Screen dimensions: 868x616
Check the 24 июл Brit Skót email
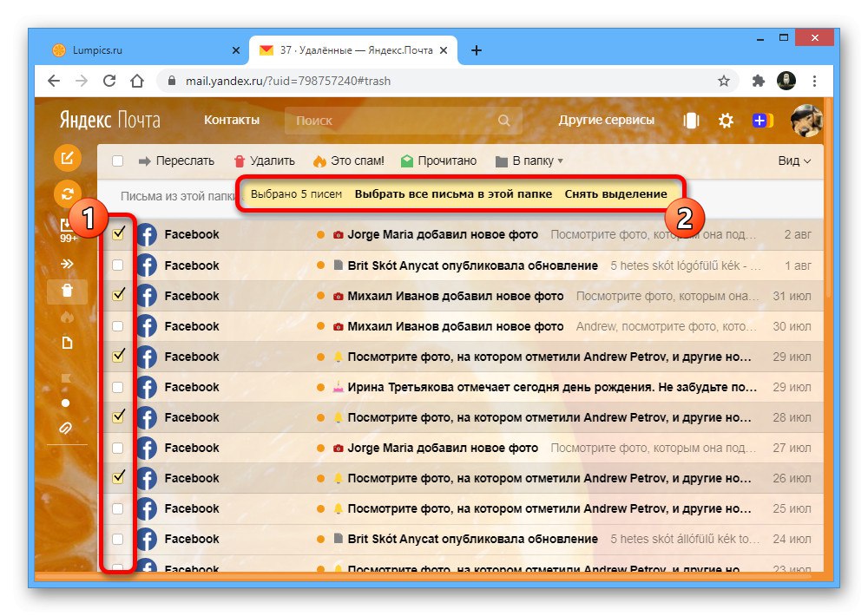tap(117, 539)
